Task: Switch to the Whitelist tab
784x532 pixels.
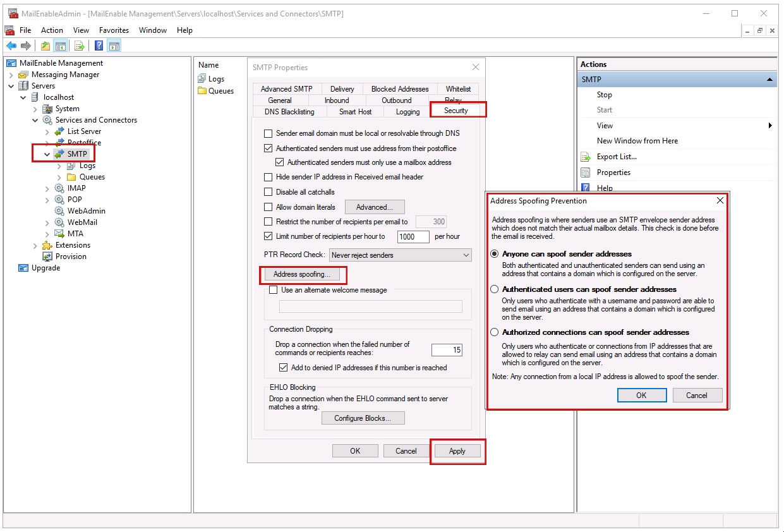Action: coord(458,89)
